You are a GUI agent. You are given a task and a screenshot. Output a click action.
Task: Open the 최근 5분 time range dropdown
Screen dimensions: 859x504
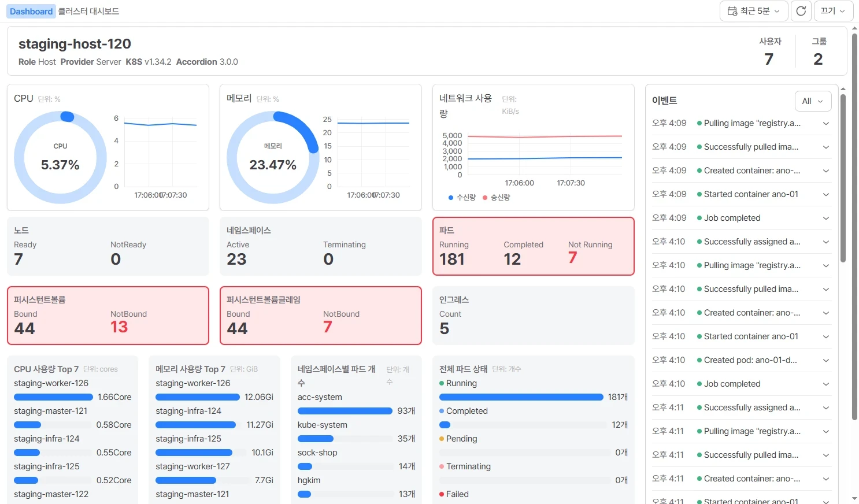754,11
